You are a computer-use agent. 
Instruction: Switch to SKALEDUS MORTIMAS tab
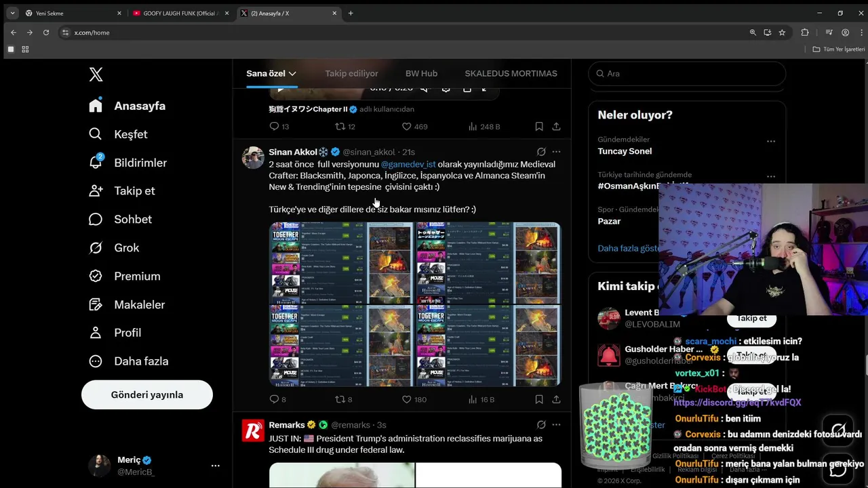coord(511,73)
